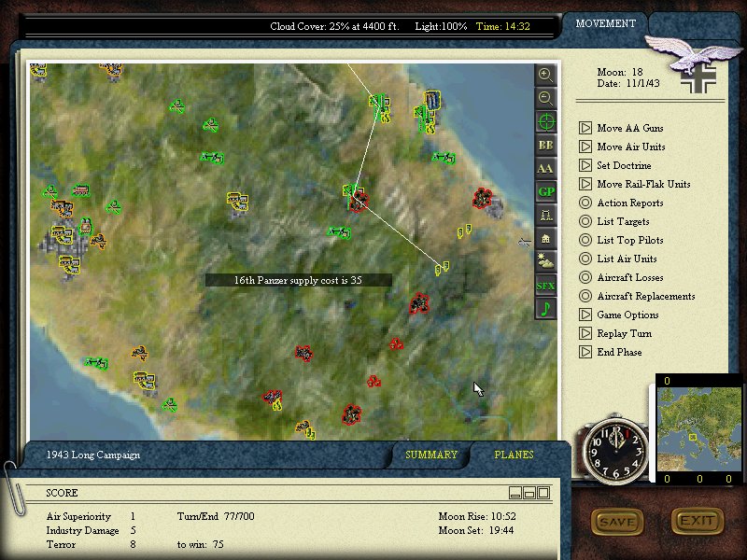The width and height of the screenshot is (747, 560).
Task: Select Replay Turn
Action: click(615, 333)
